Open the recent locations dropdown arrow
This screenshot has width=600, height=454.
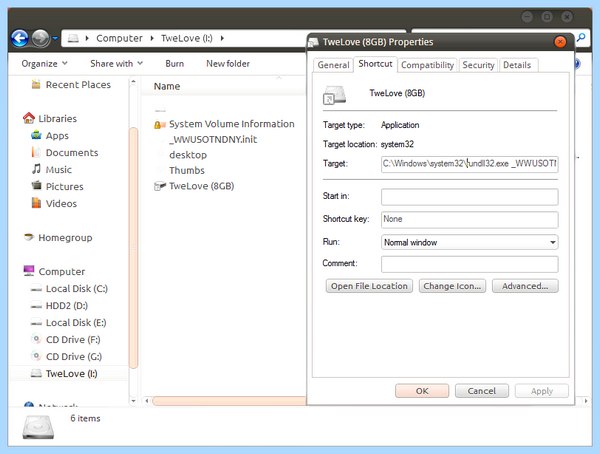click(55, 38)
